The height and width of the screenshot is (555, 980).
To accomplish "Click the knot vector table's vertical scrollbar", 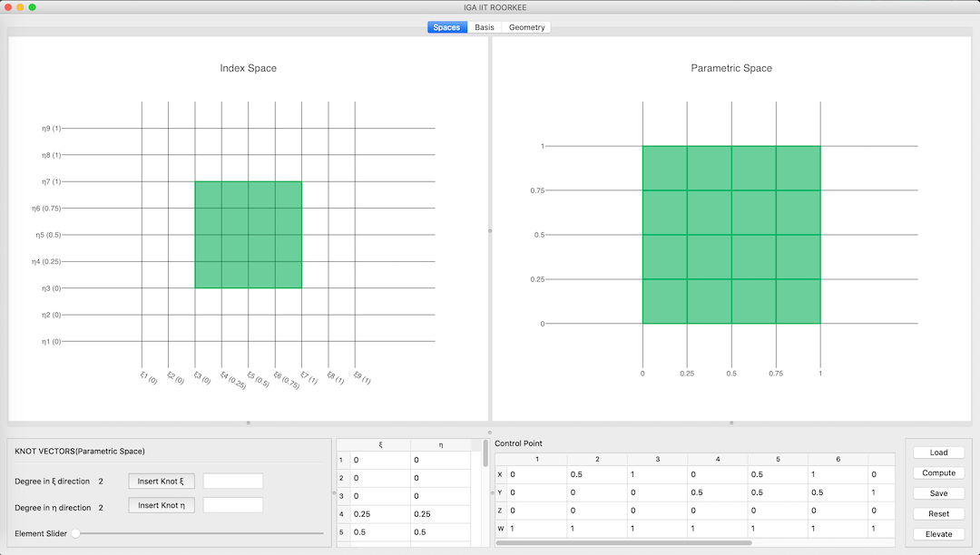I will 485,453.
